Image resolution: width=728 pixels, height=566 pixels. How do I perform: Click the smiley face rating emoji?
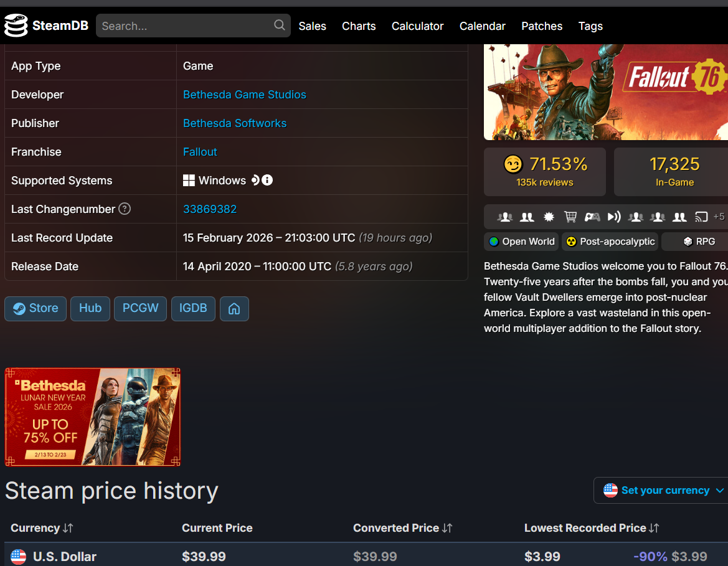coord(513,164)
